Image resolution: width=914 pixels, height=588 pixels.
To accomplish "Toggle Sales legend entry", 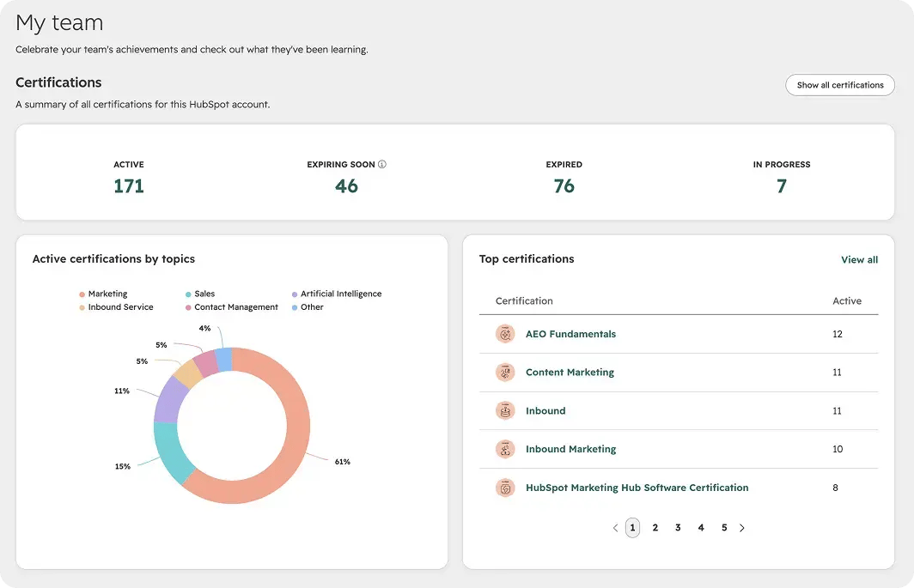I will (x=200, y=294).
